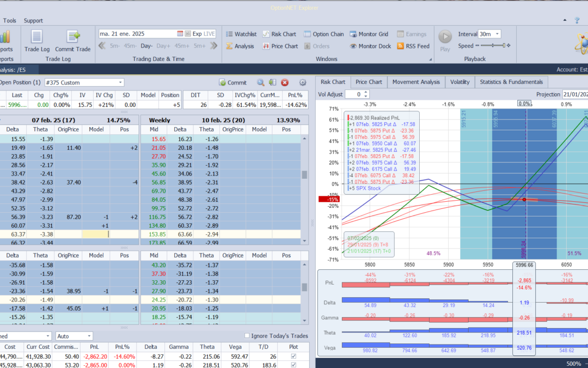This screenshot has width=588, height=368.
Task: Open the Monitor Grid window
Action: pos(369,34)
